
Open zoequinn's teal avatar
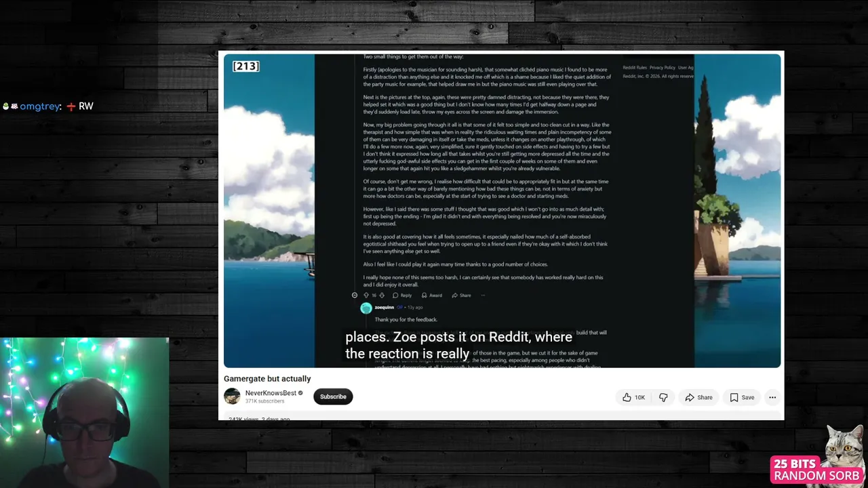pos(366,308)
